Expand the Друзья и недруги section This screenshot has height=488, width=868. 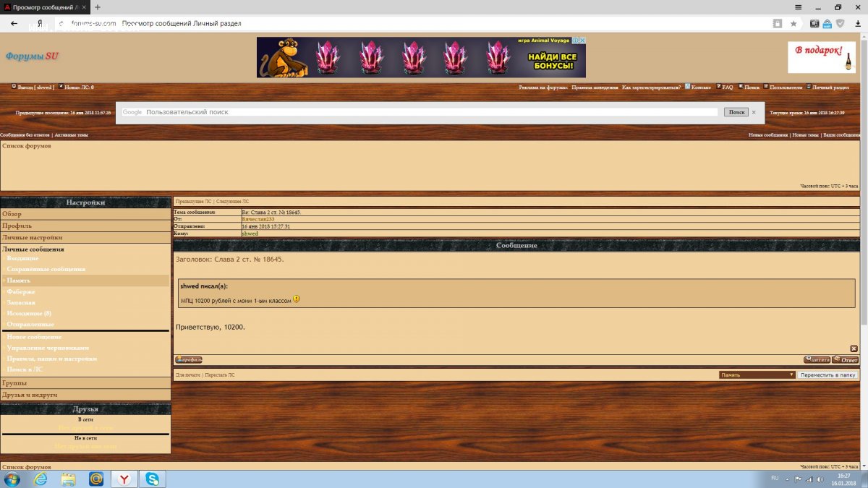pos(30,395)
